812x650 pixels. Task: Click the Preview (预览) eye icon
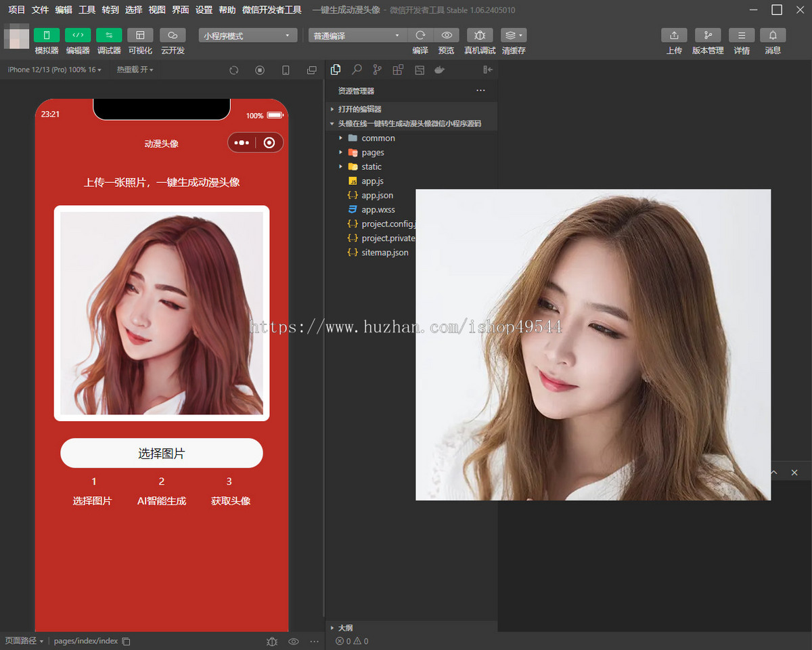[x=447, y=35]
